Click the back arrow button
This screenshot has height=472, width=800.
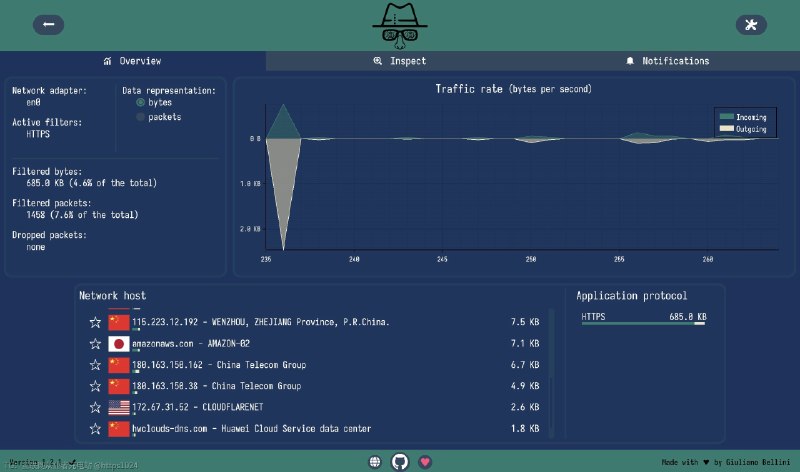click(x=48, y=24)
